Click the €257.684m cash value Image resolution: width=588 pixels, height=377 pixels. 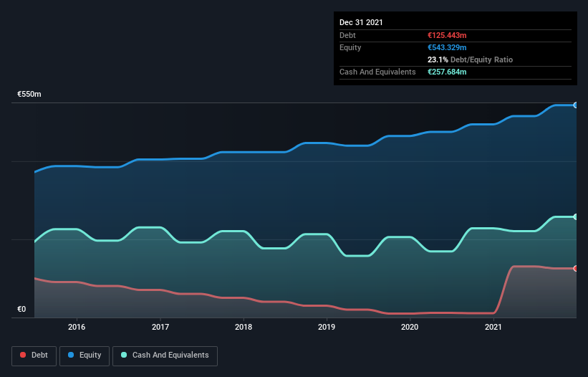447,72
